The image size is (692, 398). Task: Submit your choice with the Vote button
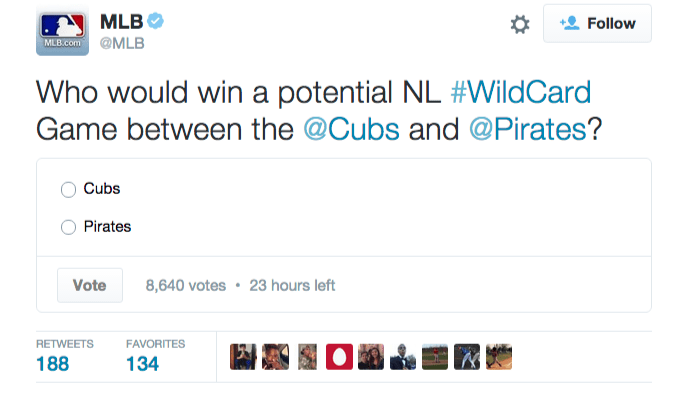90,285
